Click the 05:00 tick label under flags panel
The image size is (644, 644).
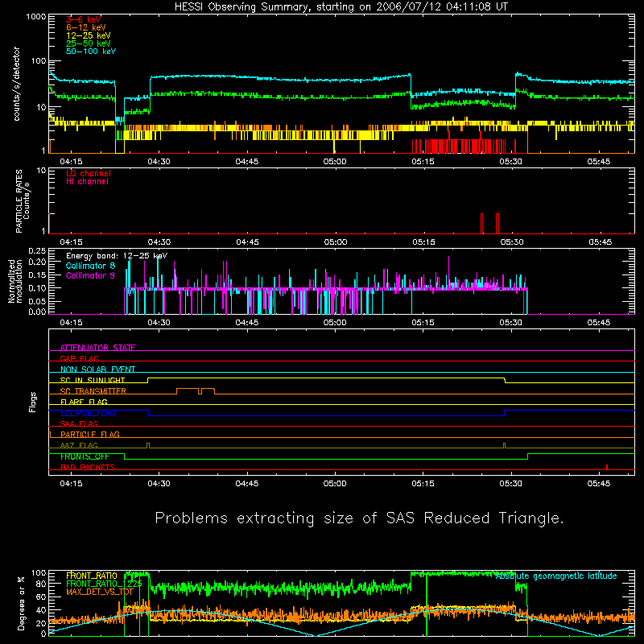click(335, 484)
